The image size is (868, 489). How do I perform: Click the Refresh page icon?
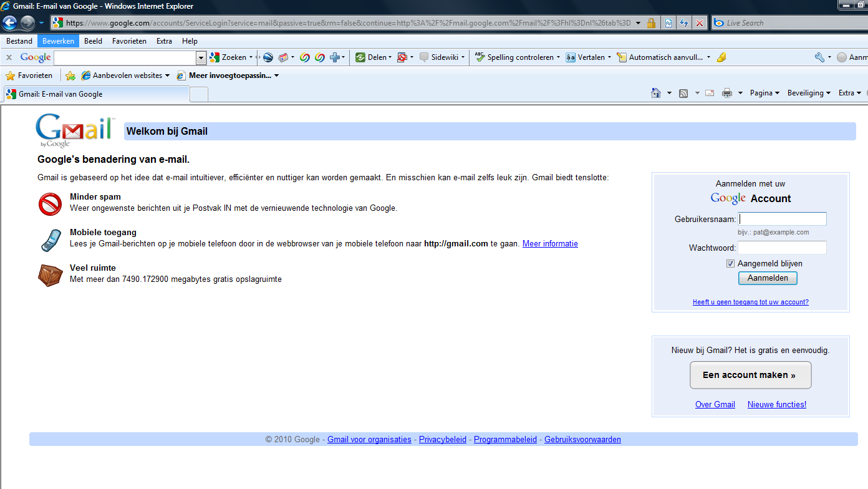(684, 23)
